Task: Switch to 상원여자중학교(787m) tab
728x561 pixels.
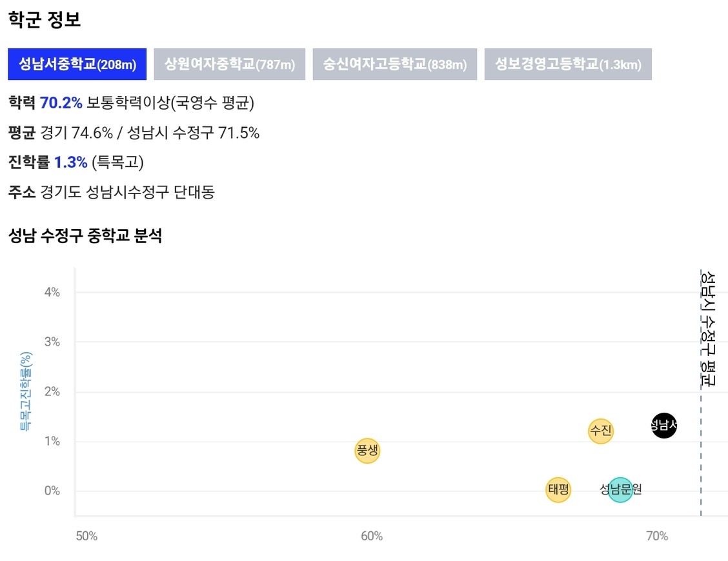Action: [229, 64]
